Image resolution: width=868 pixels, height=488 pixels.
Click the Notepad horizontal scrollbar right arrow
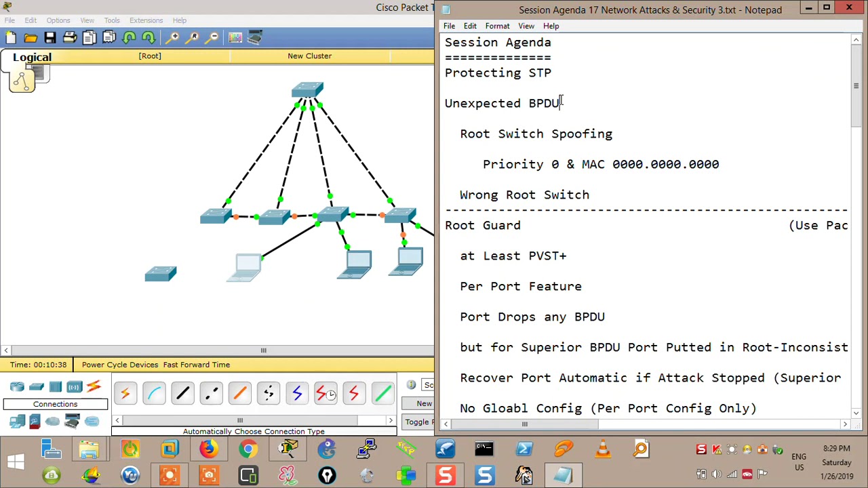pos(845,424)
